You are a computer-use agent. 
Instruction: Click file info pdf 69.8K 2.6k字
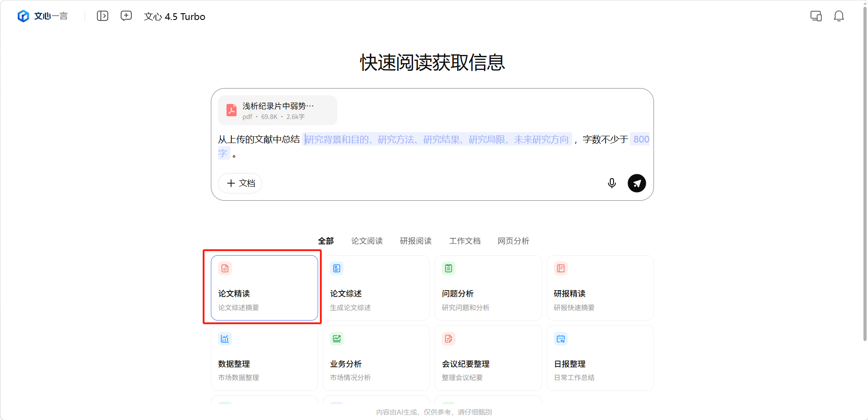click(x=274, y=117)
